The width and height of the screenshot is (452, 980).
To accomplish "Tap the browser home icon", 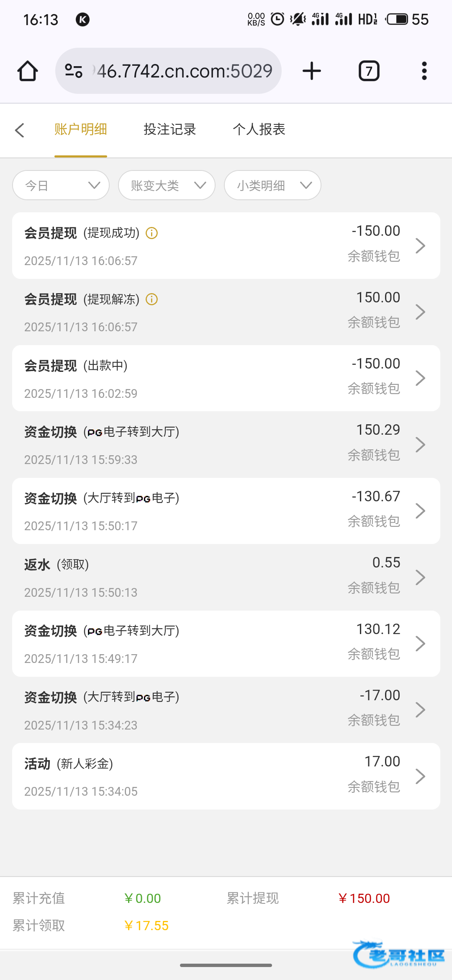I will pos(28,71).
